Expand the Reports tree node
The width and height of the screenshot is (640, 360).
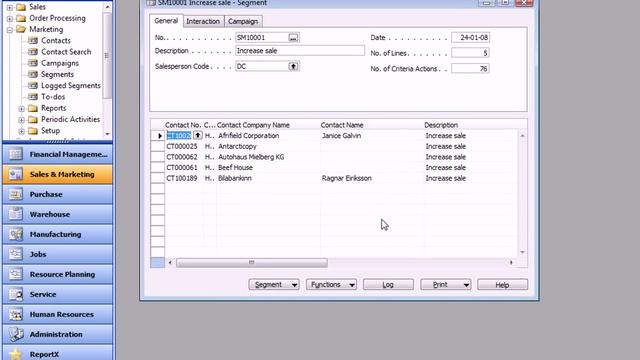[x=22, y=109]
